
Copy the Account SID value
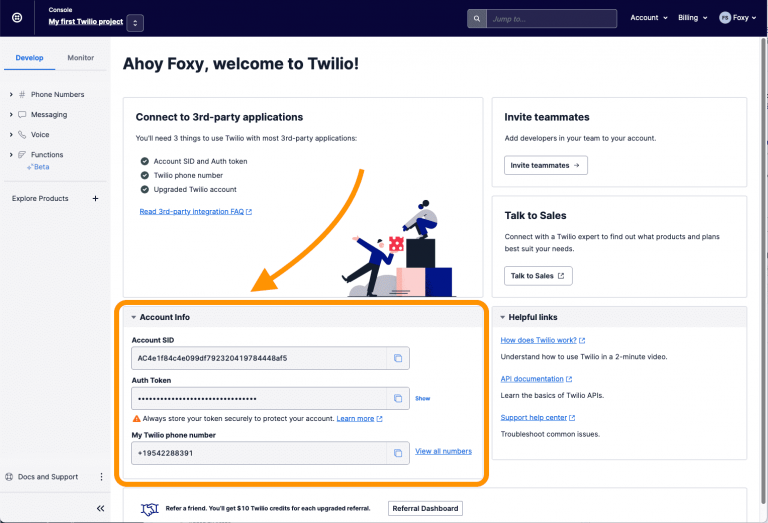coord(397,358)
